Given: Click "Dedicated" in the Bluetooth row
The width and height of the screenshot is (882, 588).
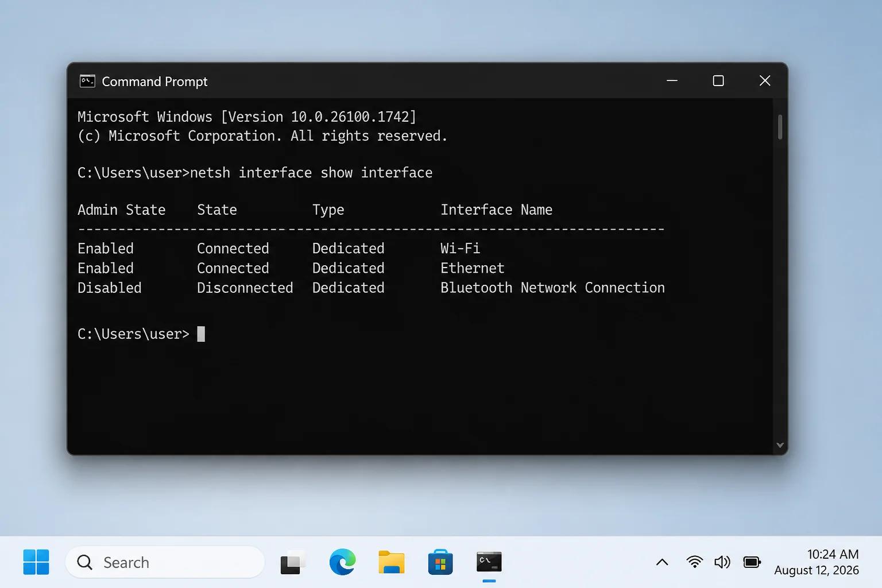Looking at the screenshot, I should click(x=349, y=288).
